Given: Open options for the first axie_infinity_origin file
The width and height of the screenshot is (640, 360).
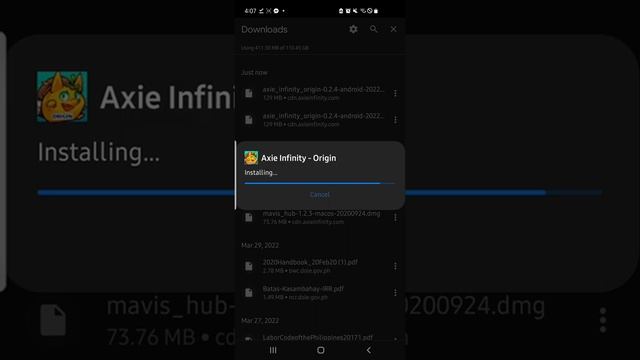Looking at the screenshot, I should point(395,93).
